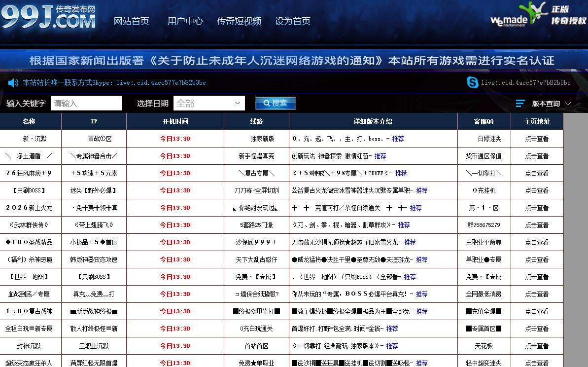This screenshot has width=588, height=367.
Task: Click the 天花板 contact cell
Action: click(x=484, y=346)
